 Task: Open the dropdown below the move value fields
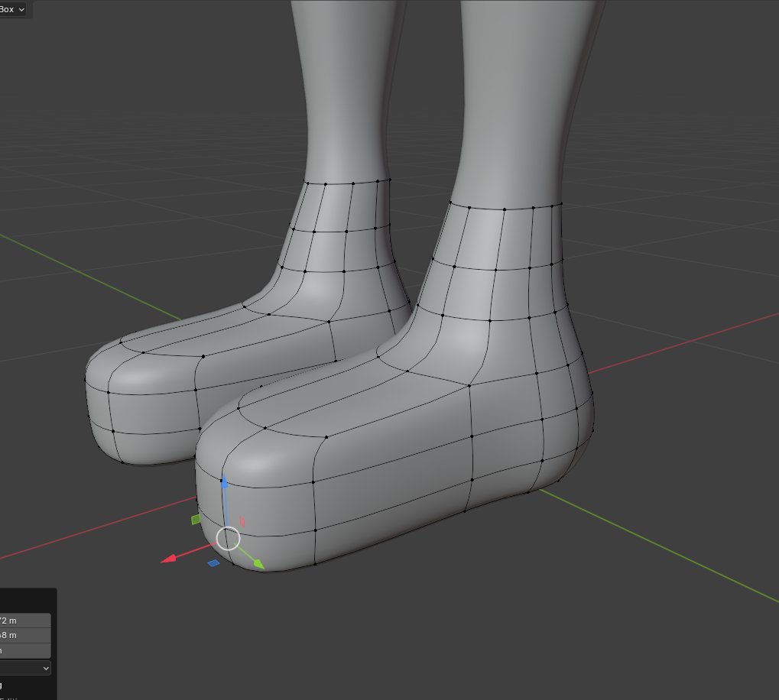(x=24, y=668)
